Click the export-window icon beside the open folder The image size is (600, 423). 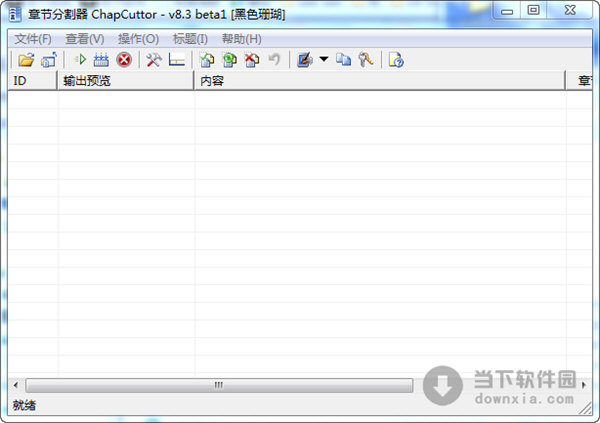(x=49, y=60)
